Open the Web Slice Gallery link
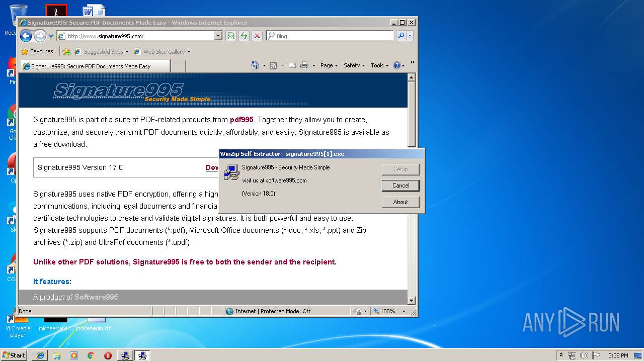The width and height of the screenshot is (644, 362). tap(159, 51)
